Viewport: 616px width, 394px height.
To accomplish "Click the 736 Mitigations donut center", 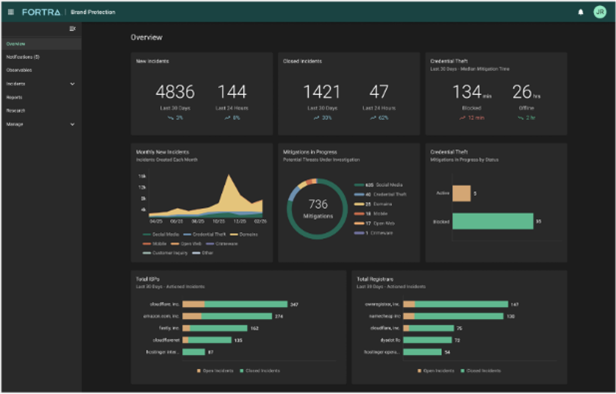I will point(318,209).
